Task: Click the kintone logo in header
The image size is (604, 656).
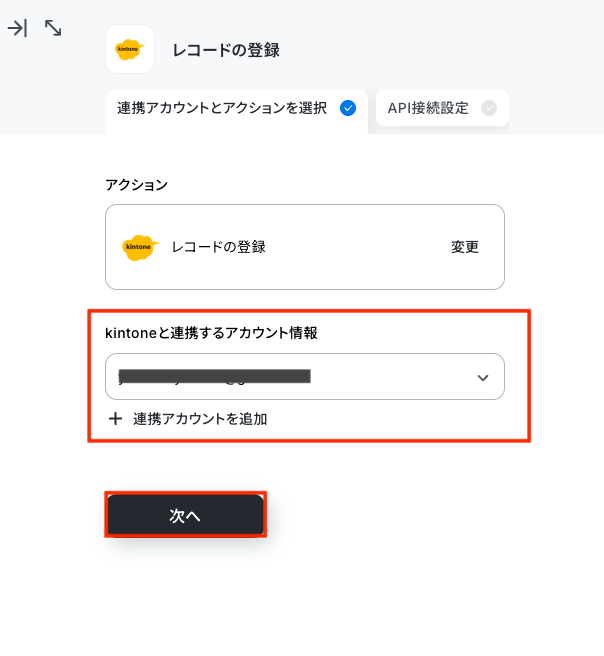Action: coord(130,49)
